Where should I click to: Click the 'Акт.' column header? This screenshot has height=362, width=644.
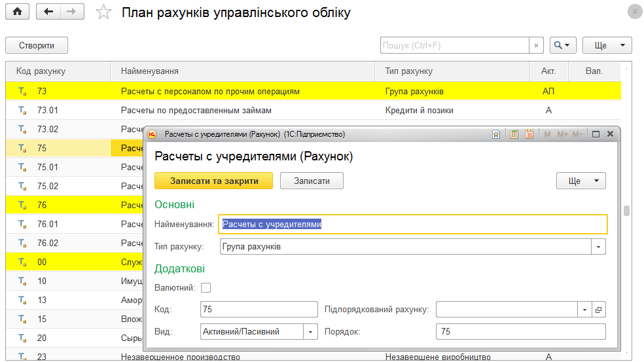(x=548, y=71)
